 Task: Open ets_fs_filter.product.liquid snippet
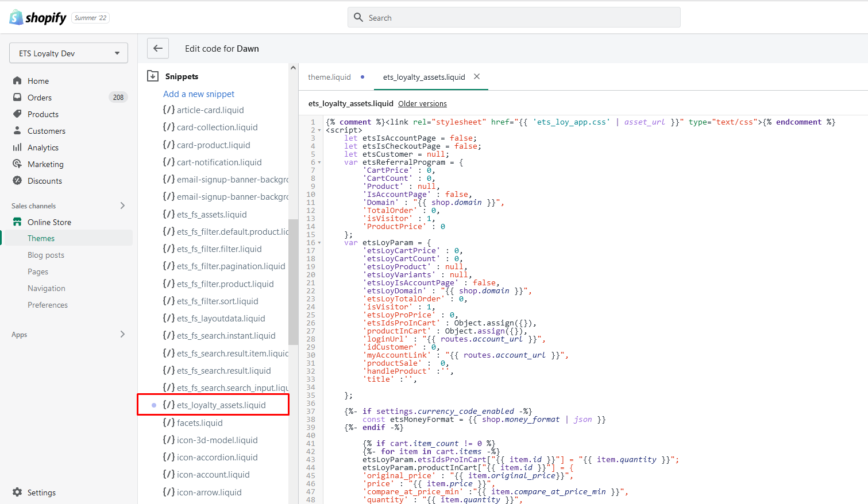pyautogui.click(x=225, y=284)
